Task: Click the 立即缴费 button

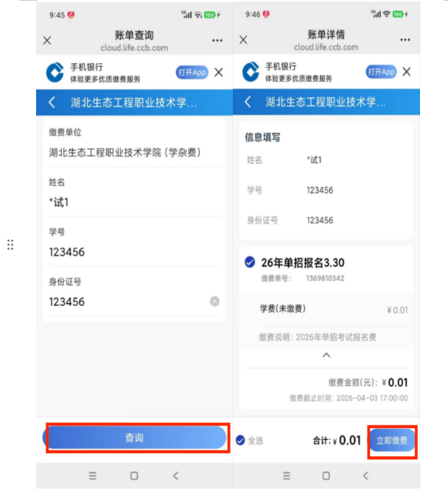Action: pyautogui.click(x=392, y=440)
